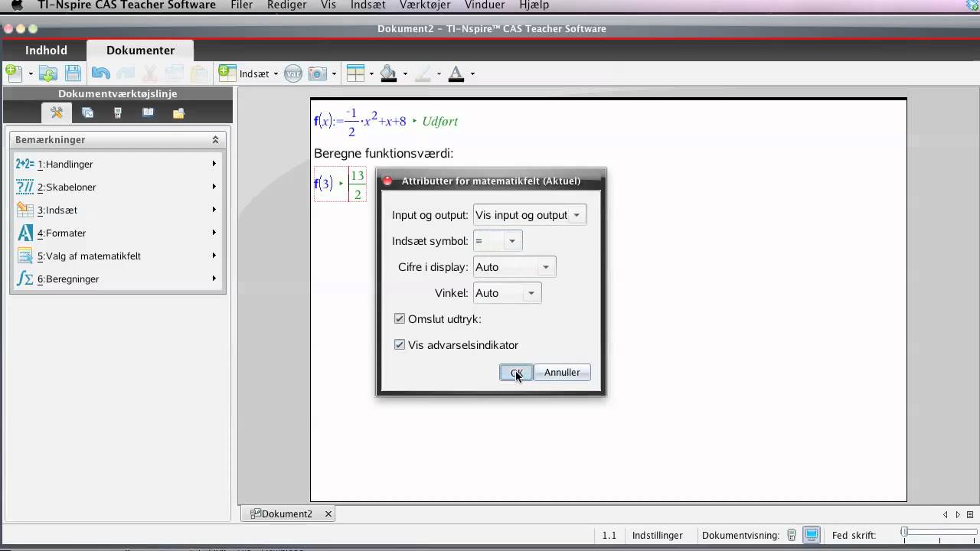Image resolution: width=980 pixels, height=551 pixels.
Task: Open 'Input og output' dropdown
Action: [530, 215]
